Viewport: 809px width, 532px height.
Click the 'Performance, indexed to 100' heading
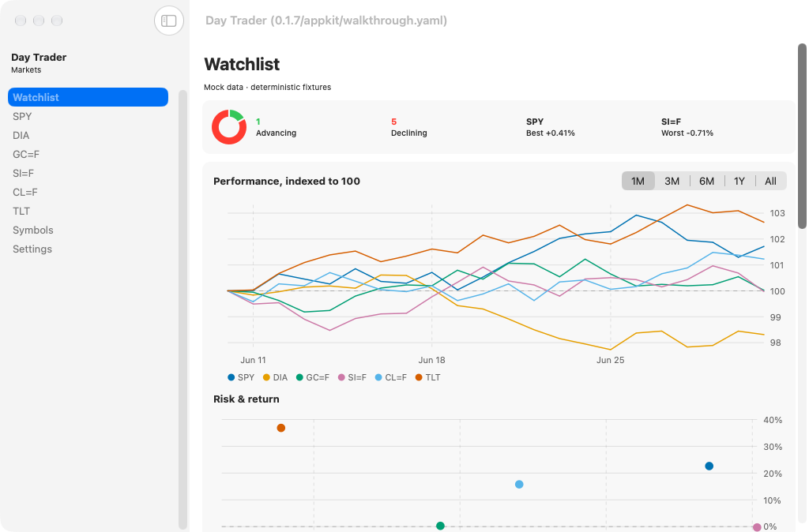286,181
